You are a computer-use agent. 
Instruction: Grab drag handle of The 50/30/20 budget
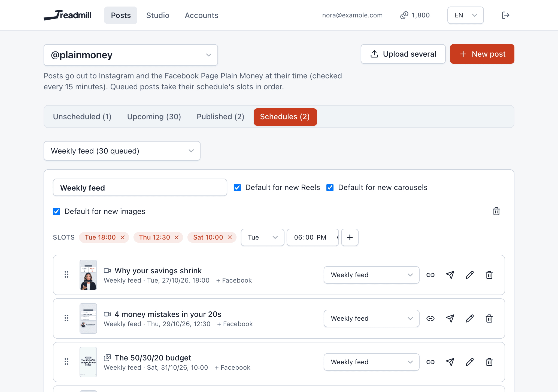pyautogui.click(x=66, y=362)
